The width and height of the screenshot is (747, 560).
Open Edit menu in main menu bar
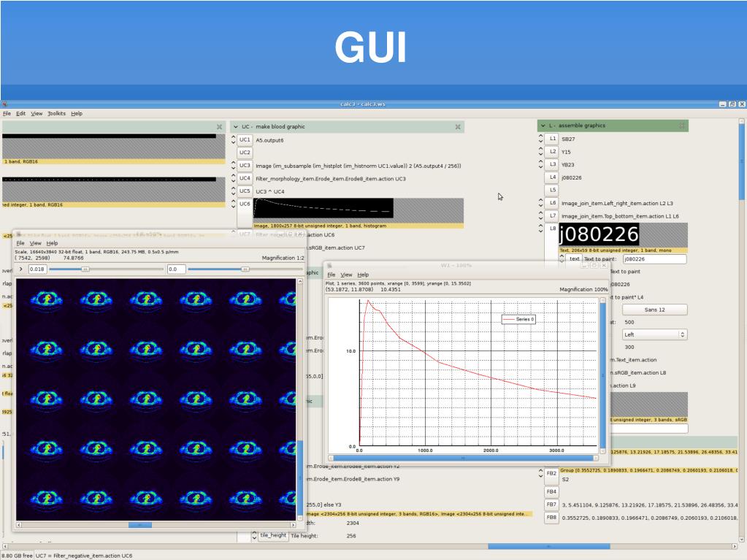coord(21,114)
